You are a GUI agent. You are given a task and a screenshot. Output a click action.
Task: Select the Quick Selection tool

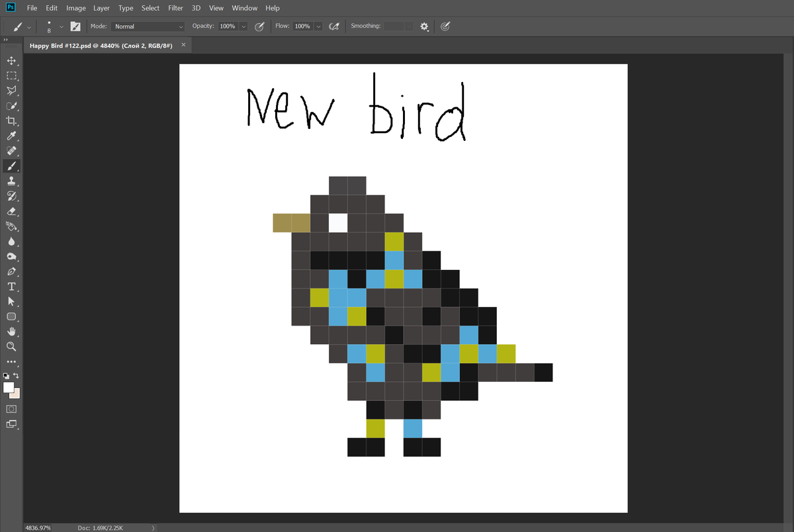[x=11, y=106]
